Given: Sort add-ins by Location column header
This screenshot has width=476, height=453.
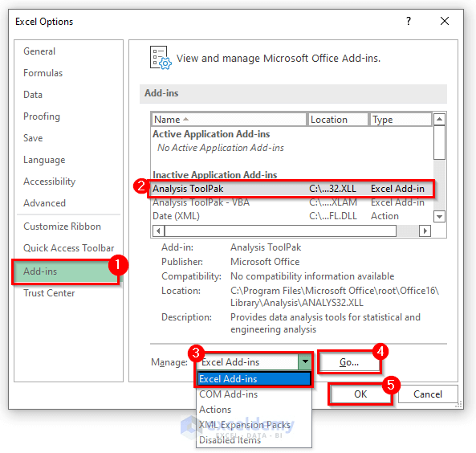Looking at the screenshot, I should click(x=338, y=120).
